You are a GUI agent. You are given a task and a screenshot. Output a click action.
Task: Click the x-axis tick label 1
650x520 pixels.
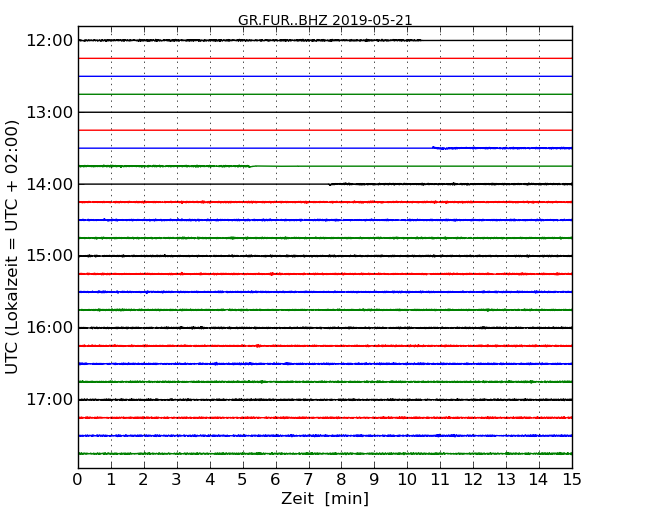111,480
